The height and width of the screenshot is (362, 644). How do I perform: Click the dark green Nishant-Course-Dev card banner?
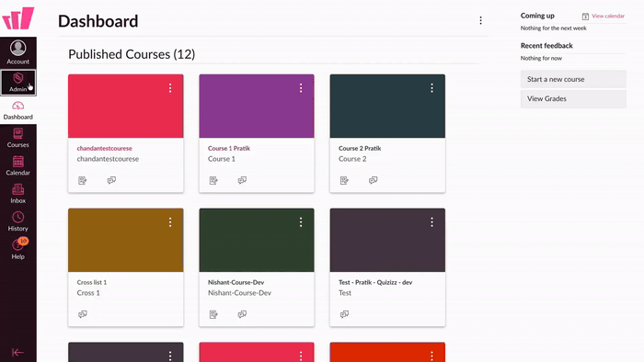(257, 240)
